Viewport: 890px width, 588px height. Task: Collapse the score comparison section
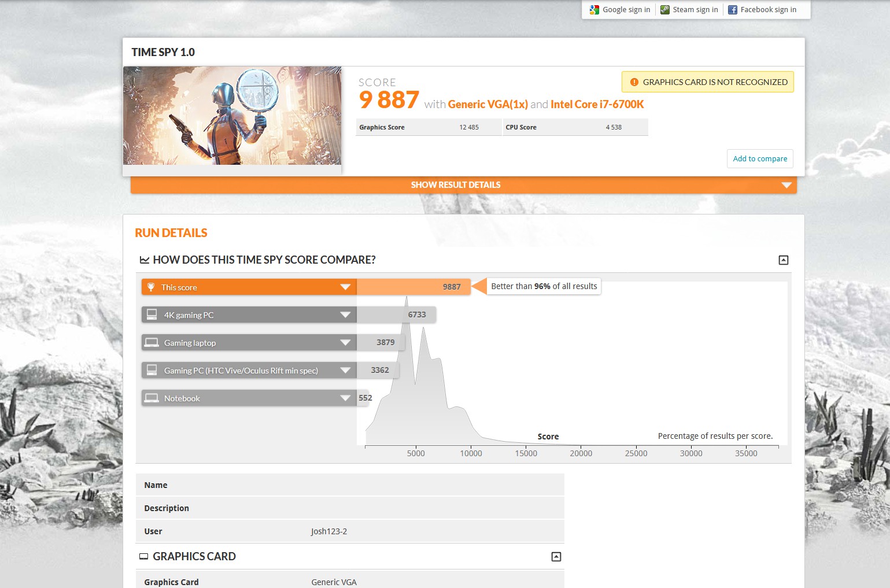(784, 260)
